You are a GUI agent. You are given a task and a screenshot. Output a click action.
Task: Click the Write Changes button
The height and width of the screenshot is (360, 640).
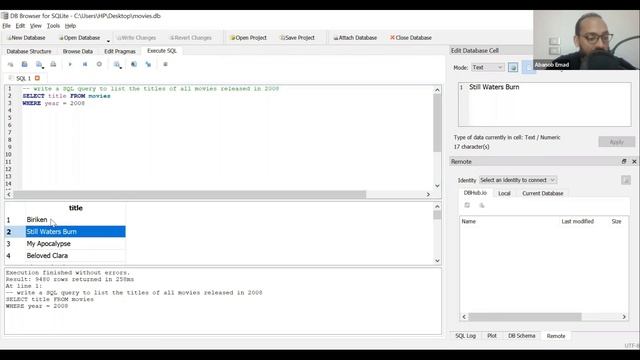pyautogui.click(x=136, y=38)
